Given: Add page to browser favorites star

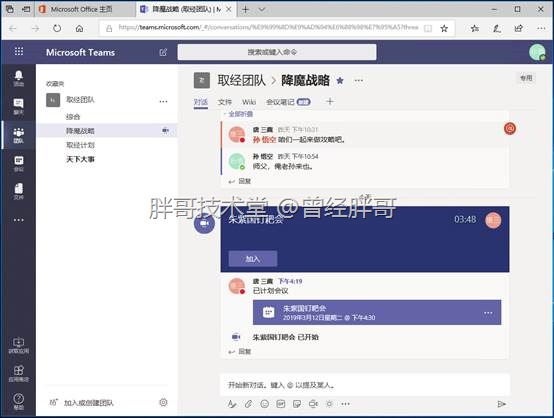Looking at the screenshot, I should [x=444, y=28].
